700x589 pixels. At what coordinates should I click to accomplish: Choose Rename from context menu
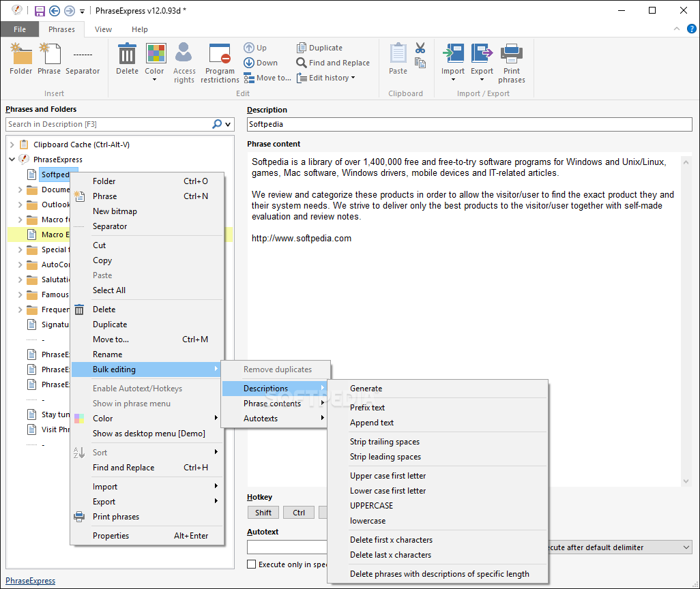pyautogui.click(x=147, y=354)
